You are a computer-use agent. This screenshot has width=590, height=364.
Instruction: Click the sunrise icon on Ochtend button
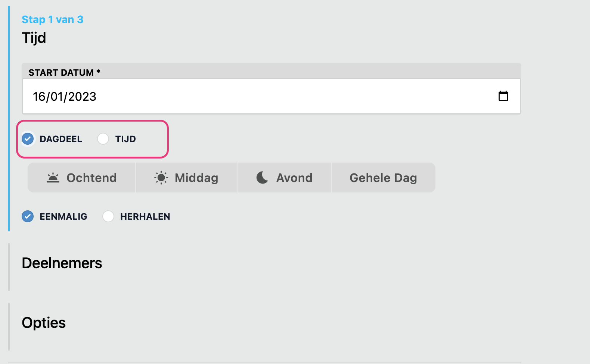(53, 178)
